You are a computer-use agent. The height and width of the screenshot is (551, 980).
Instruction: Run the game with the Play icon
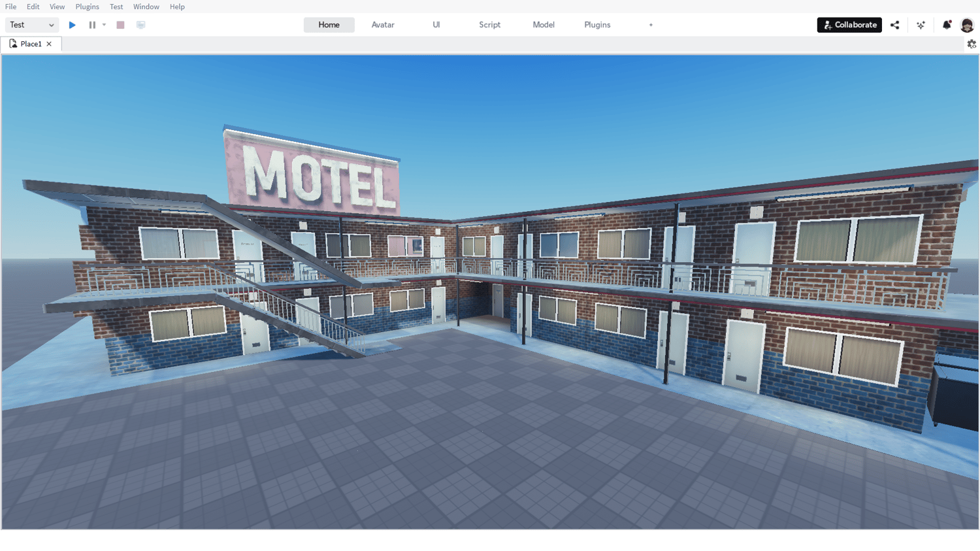coord(72,24)
